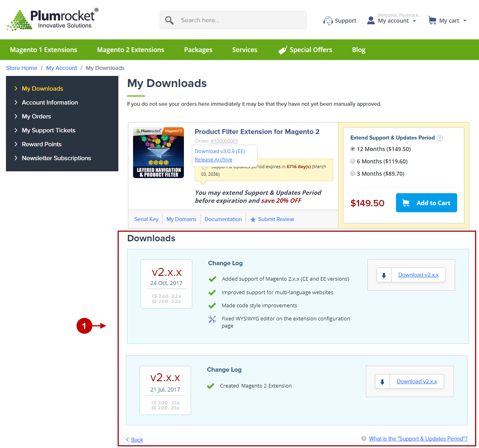Click Download v2.x.x link for 21 Jul, 2017
The height and width of the screenshot is (448, 479).
coord(417,382)
